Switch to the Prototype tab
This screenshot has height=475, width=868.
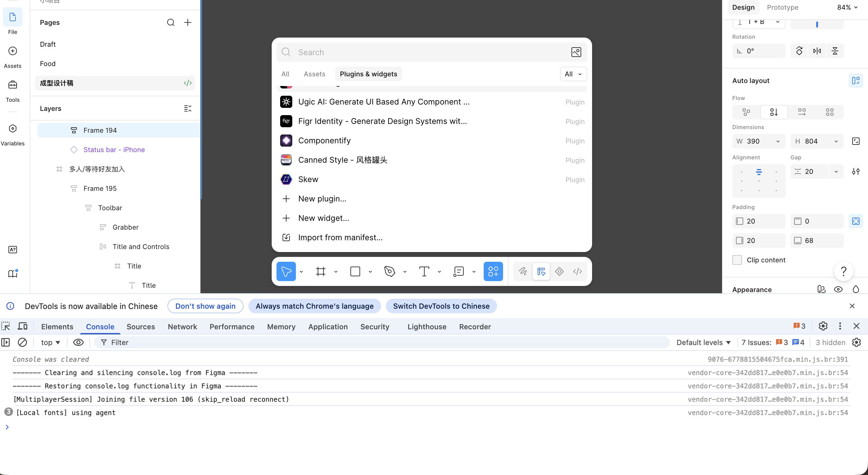point(783,7)
